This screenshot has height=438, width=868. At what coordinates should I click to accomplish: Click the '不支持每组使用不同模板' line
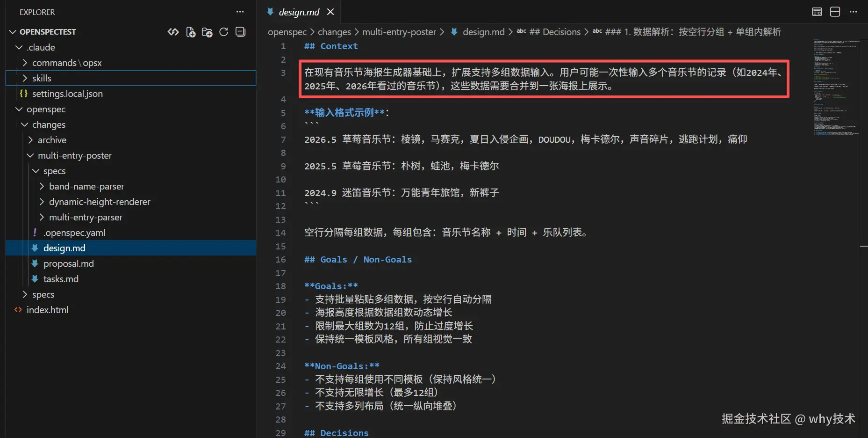[x=400, y=380]
